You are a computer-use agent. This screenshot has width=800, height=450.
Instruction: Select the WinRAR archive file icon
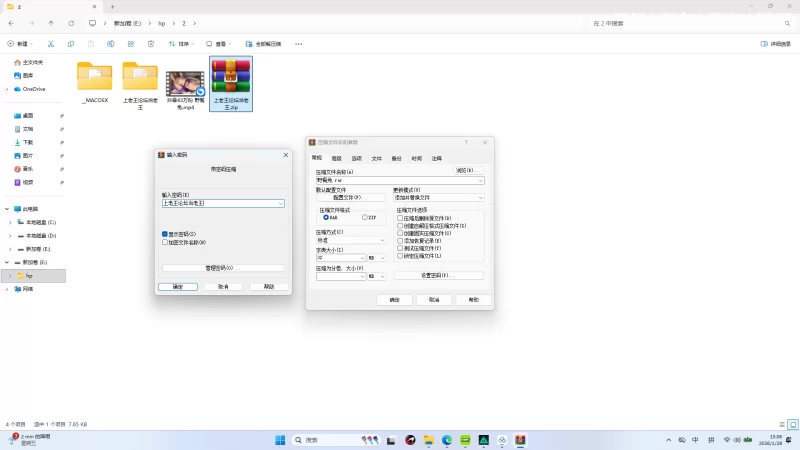point(231,78)
